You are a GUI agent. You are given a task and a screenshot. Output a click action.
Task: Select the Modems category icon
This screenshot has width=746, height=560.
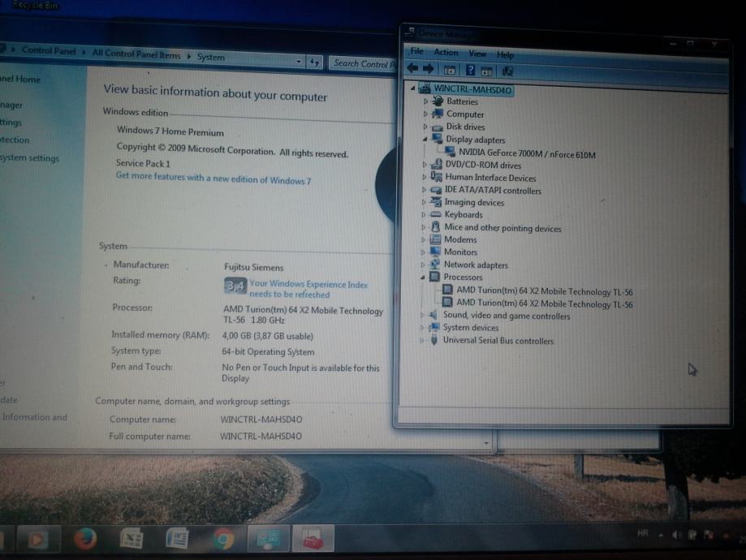[435, 239]
